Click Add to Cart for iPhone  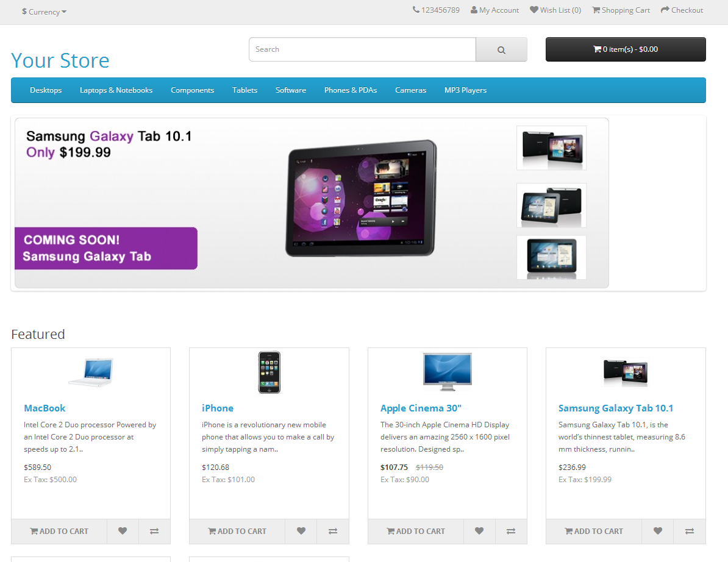tap(237, 531)
